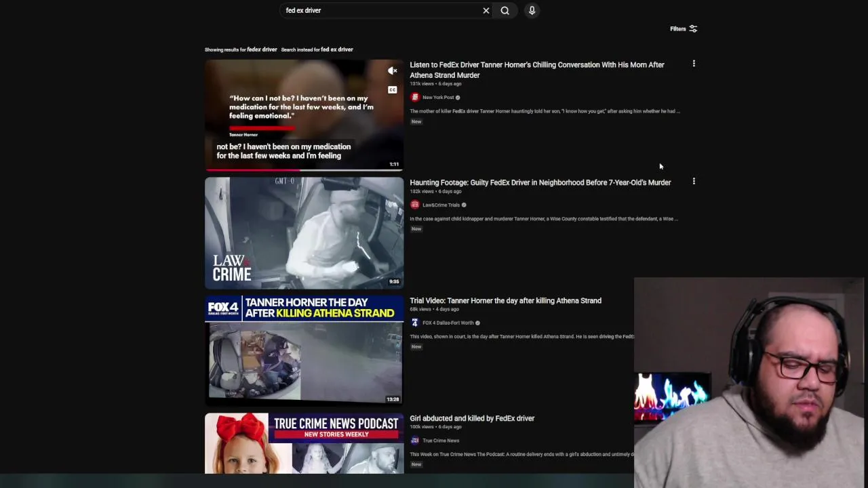The height and width of the screenshot is (488, 868).
Task: Open the FOX 4 Tanner Horner thumbnail
Action: pyautogui.click(x=304, y=350)
